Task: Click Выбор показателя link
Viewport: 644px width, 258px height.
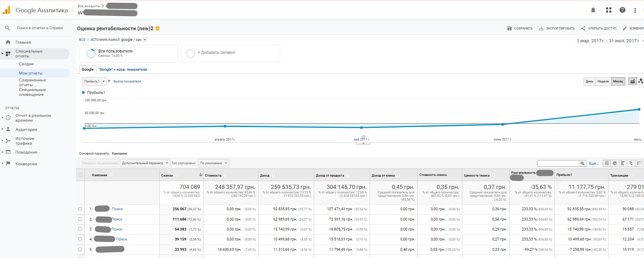Action: click(127, 81)
